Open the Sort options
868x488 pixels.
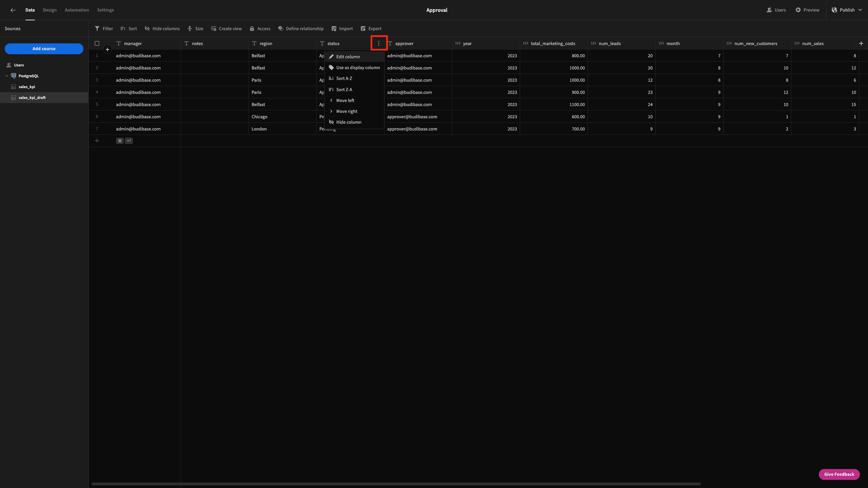click(x=129, y=29)
